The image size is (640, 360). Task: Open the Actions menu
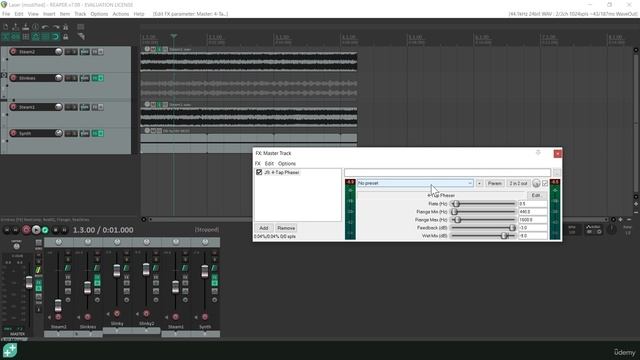point(120,14)
